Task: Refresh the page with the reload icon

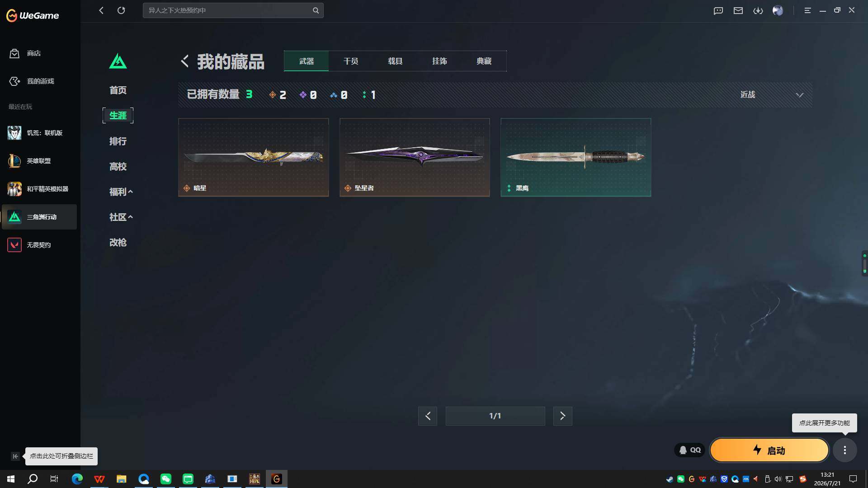Action: tap(121, 10)
